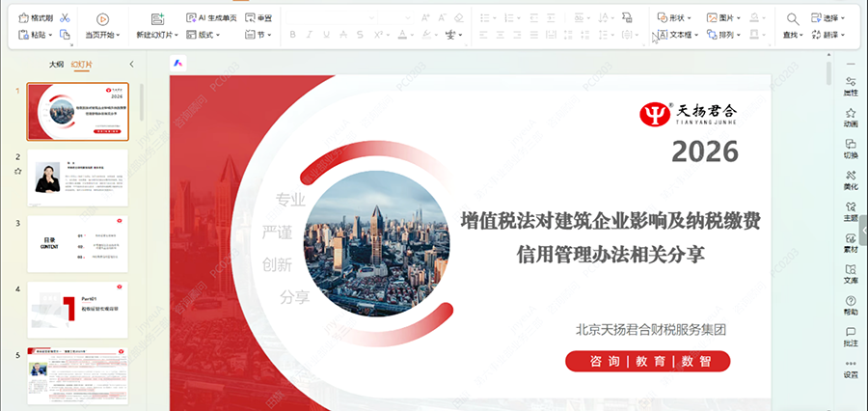Toggle underline formatting (U)

328,35
